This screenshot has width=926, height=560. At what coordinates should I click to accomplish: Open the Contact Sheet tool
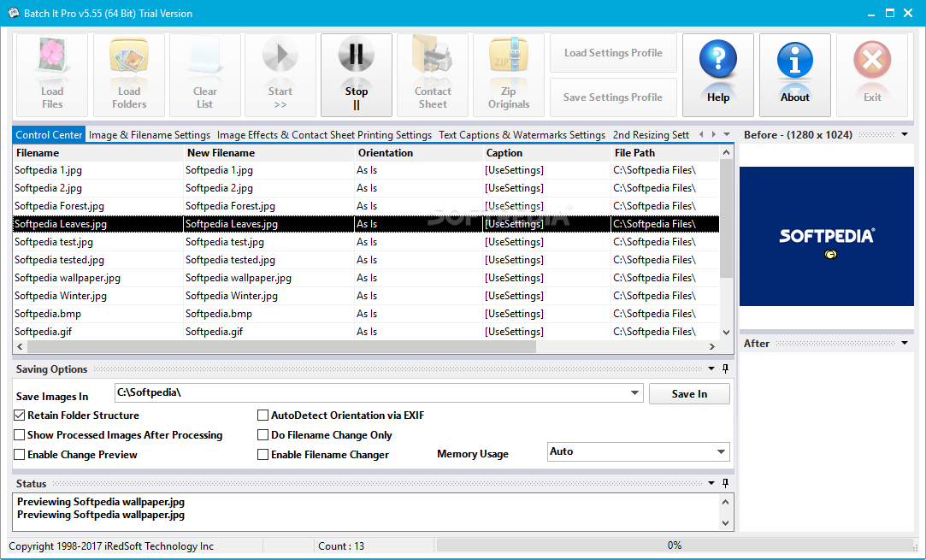click(x=433, y=75)
